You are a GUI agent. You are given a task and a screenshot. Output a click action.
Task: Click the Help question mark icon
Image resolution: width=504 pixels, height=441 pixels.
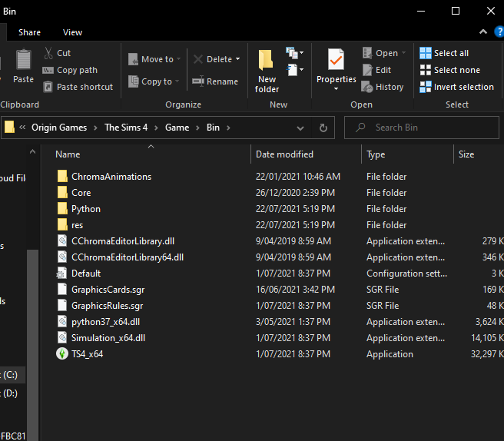click(x=499, y=31)
